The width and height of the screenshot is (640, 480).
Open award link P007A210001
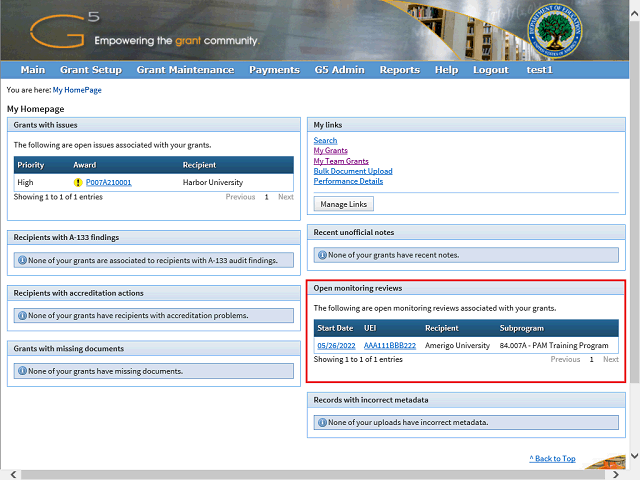[x=108, y=183]
